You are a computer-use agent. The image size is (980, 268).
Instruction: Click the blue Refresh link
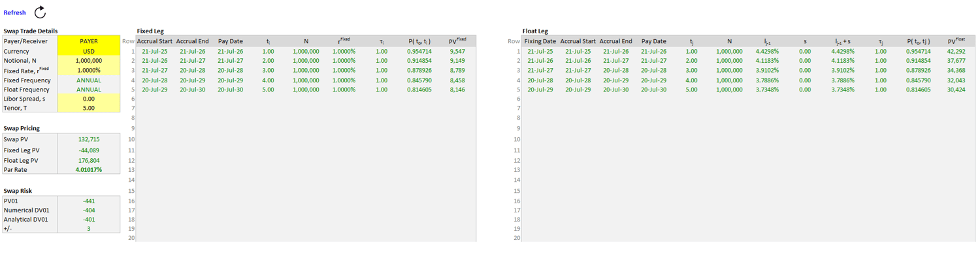[x=15, y=13]
